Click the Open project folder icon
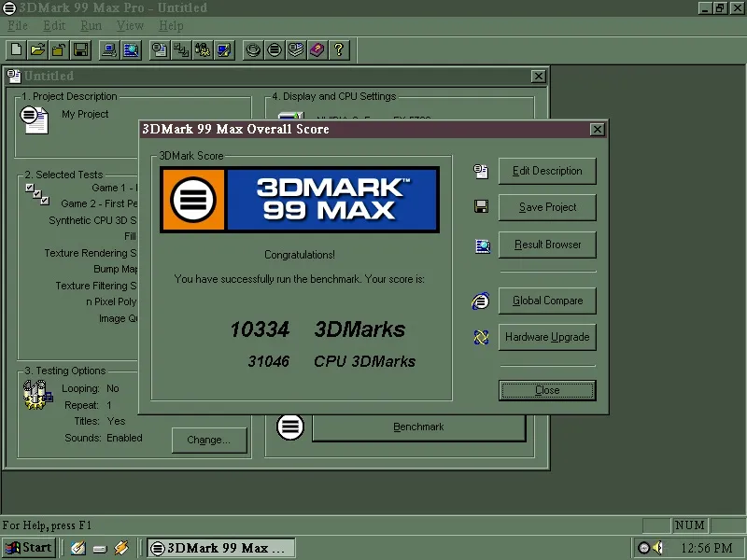This screenshot has height=560, width=747. point(37,50)
